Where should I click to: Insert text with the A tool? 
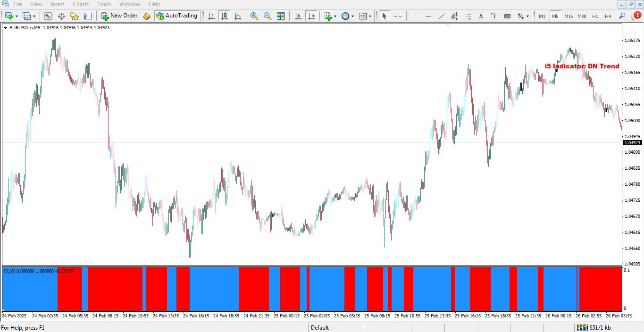coord(481,16)
